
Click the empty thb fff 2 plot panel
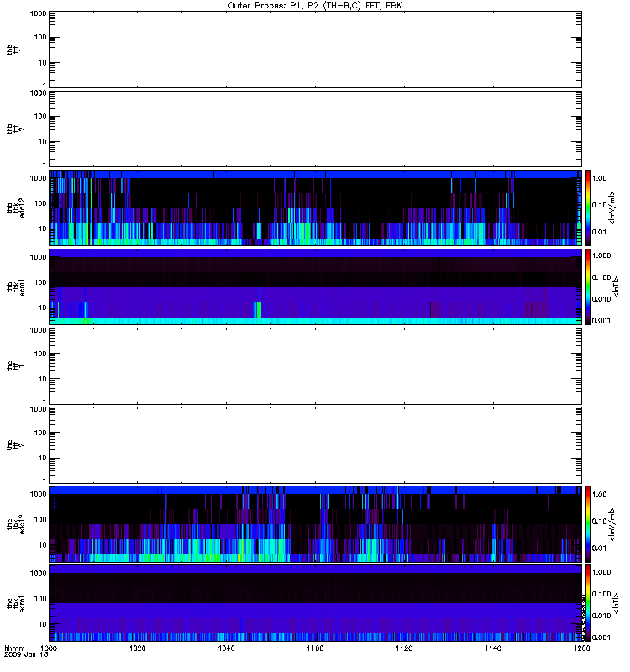(316, 129)
